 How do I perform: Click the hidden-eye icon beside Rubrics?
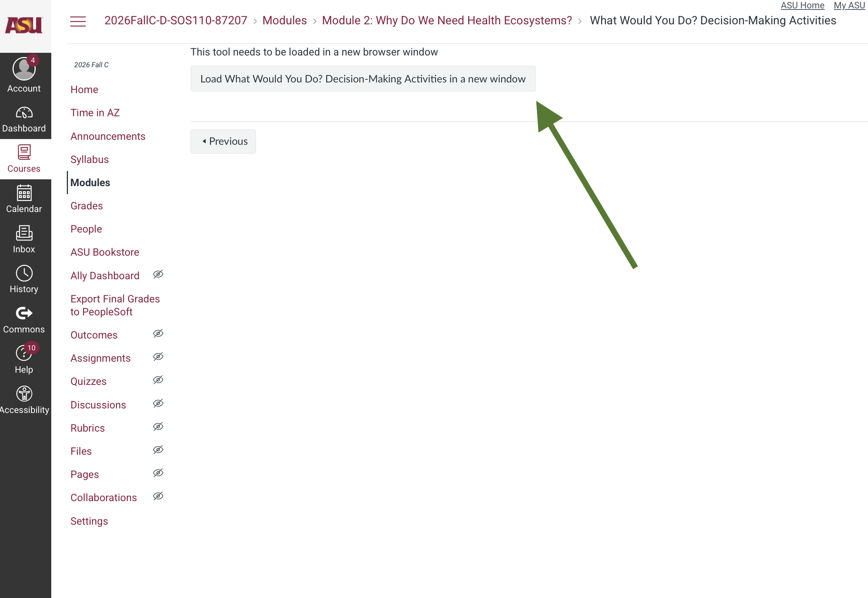(x=158, y=427)
